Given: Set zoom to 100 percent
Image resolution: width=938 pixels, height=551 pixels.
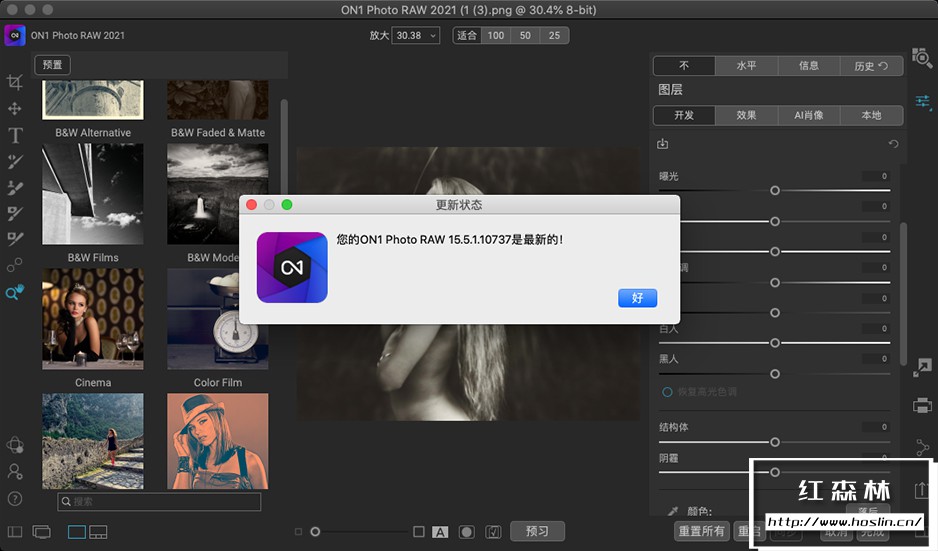Looking at the screenshot, I should pyautogui.click(x=496, y=35).
